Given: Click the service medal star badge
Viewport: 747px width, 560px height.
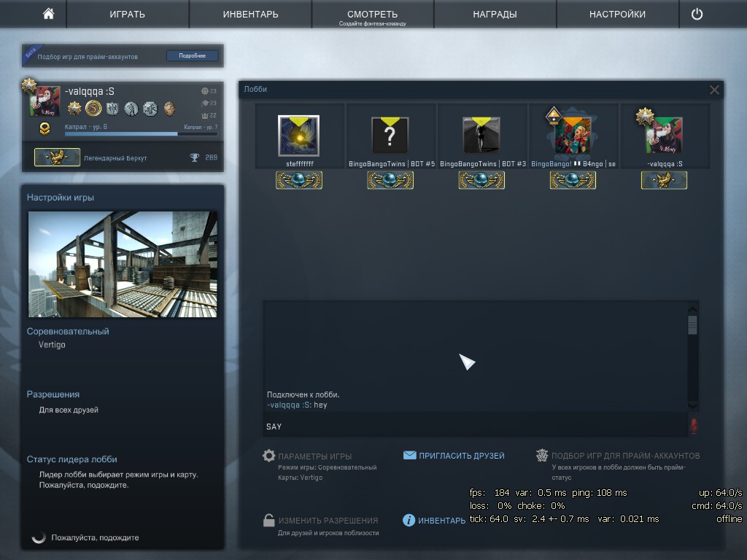Looking at the screenshot, I should point(74,109).
